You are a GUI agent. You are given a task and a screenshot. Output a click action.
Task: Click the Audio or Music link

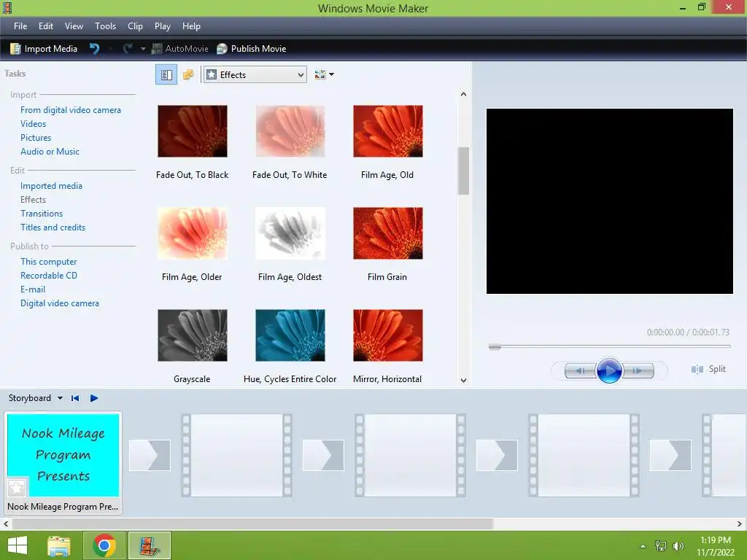pos(50,152)
